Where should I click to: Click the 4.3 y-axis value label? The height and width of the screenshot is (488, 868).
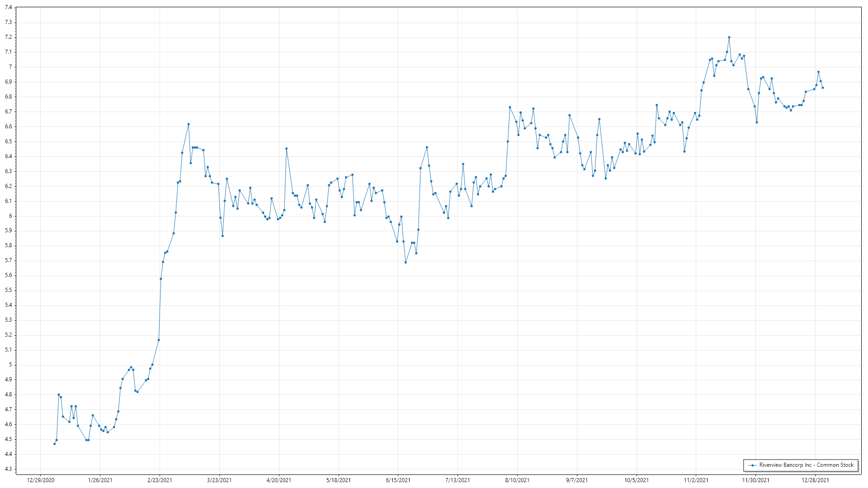8,469
